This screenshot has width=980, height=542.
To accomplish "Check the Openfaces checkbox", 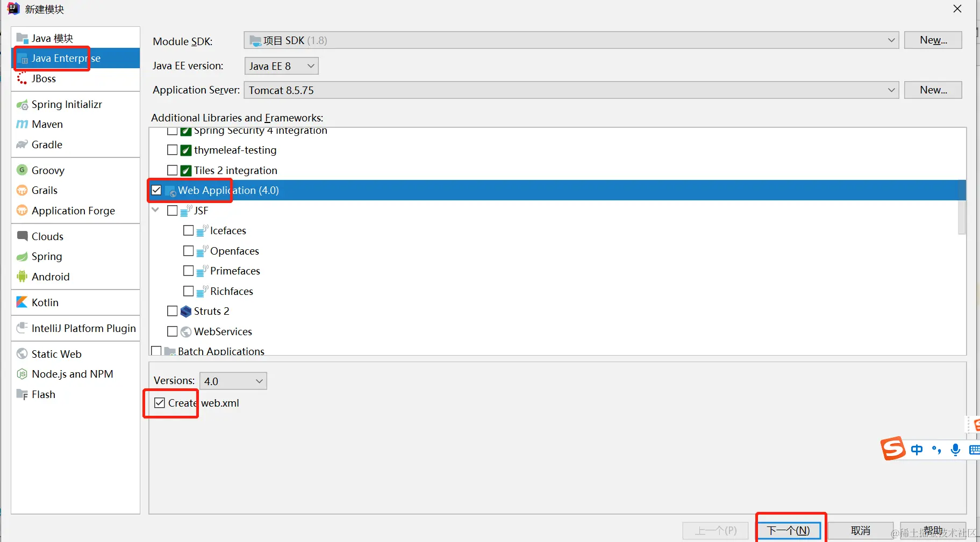I will click(189, 251).
